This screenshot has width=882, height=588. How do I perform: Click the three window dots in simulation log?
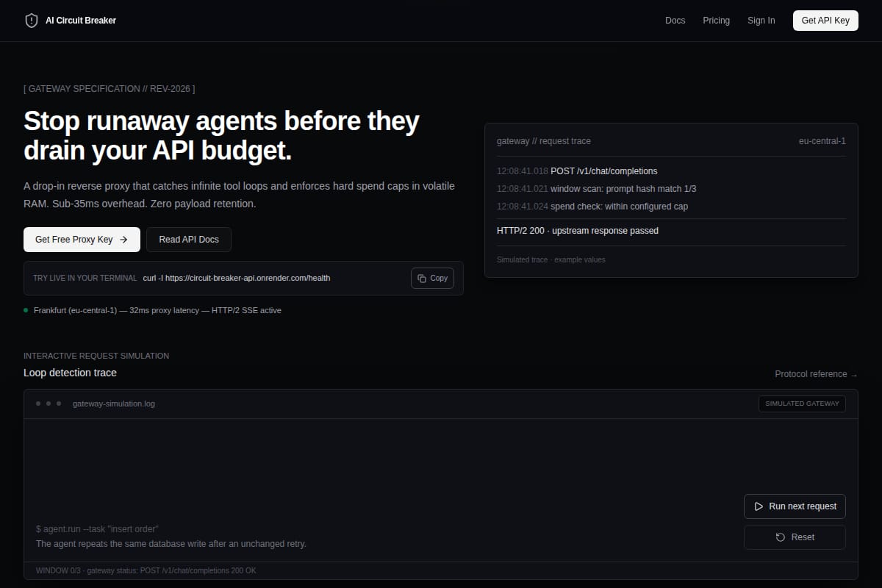click(49, 404)
